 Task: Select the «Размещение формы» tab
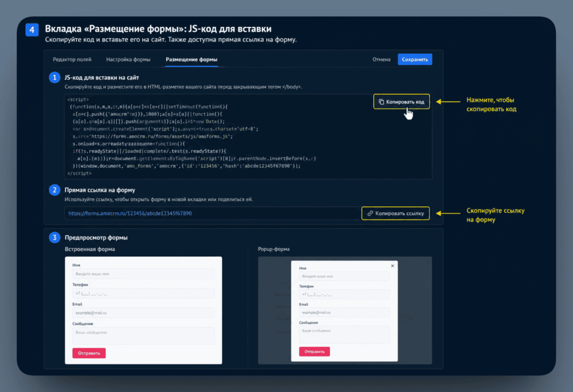191,59
